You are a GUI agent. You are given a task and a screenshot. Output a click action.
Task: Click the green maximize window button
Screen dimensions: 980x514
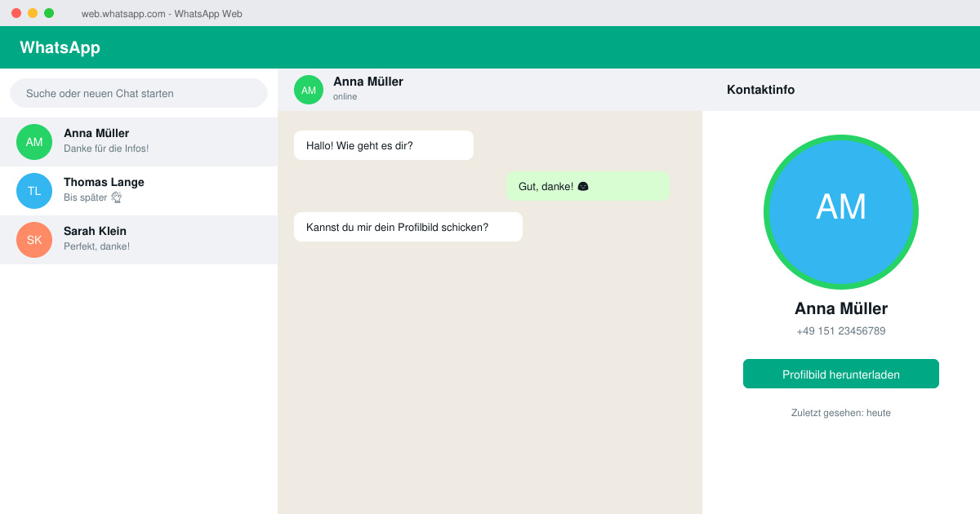click(49, 13)
